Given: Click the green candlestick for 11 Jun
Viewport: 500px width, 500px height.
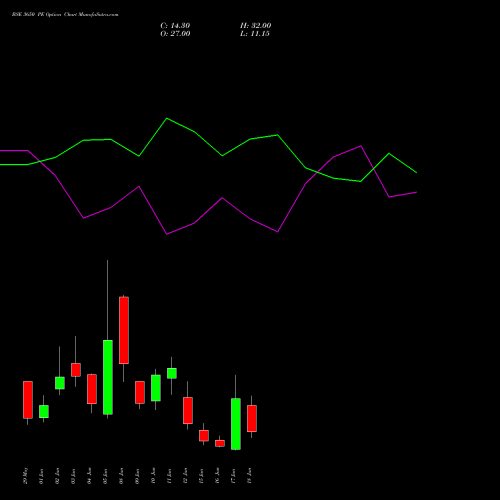Looking at the screenshot, I should [172, 373].
